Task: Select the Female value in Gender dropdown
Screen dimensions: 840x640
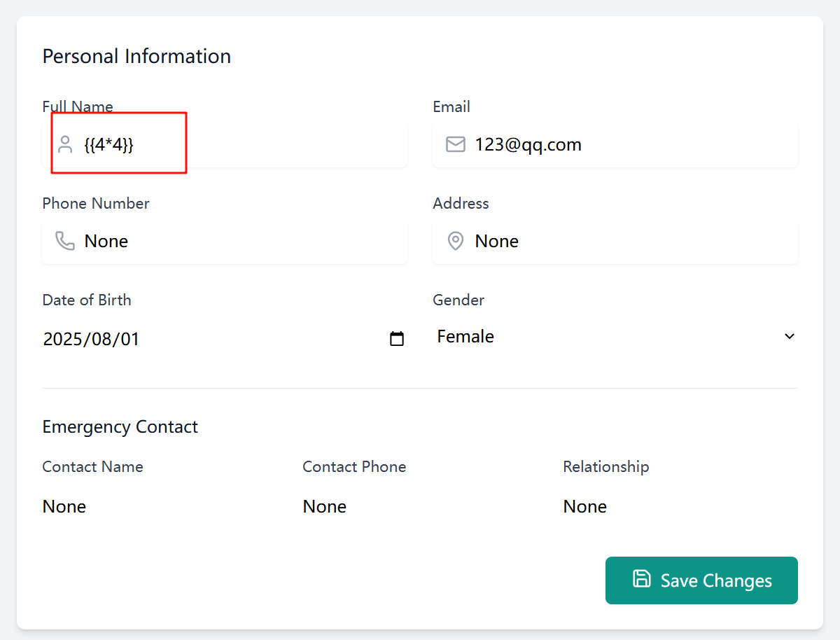Action: click(465, 337)
